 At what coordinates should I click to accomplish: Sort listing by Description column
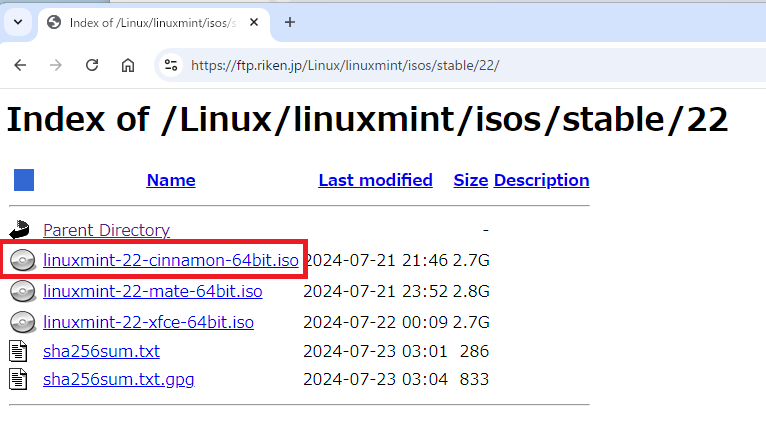click(541, 180)
